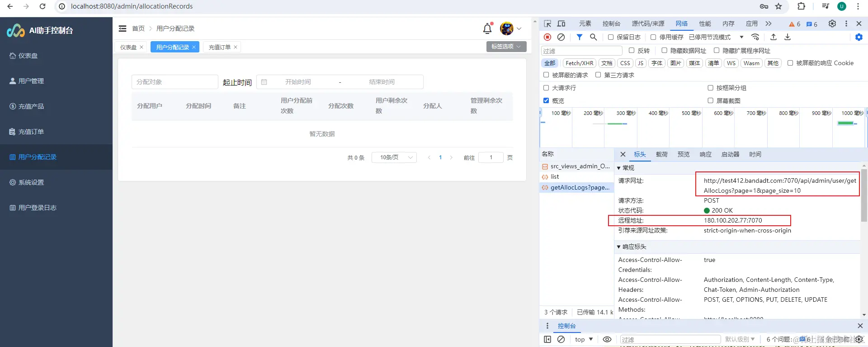The image size is (868, 347).
Task: Open the password key icon in address bar
Action: point(764,6)
